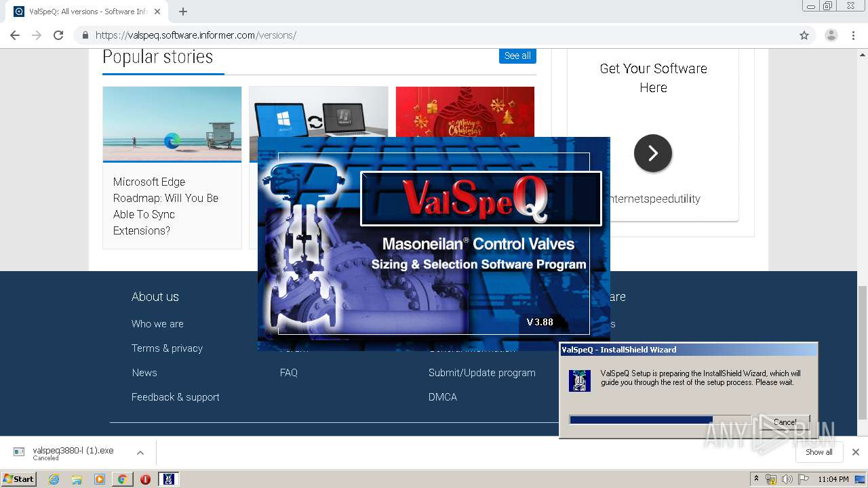Close the ValSpeQ browser tab
868x488 pixels.
click(x=157, y=12)
